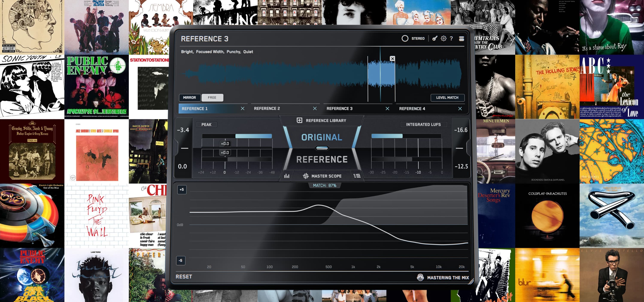Enable Free playback mode

point(212,97)
